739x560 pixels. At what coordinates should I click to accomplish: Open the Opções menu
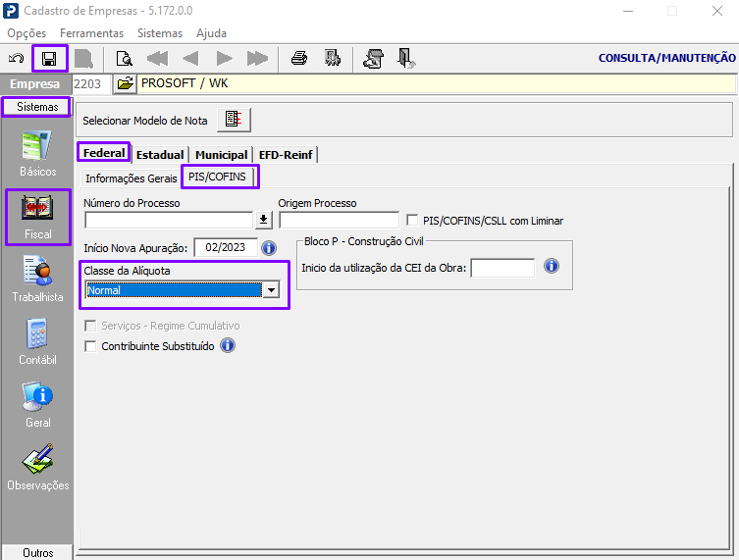pyautogui.click(x=26, y=33)
